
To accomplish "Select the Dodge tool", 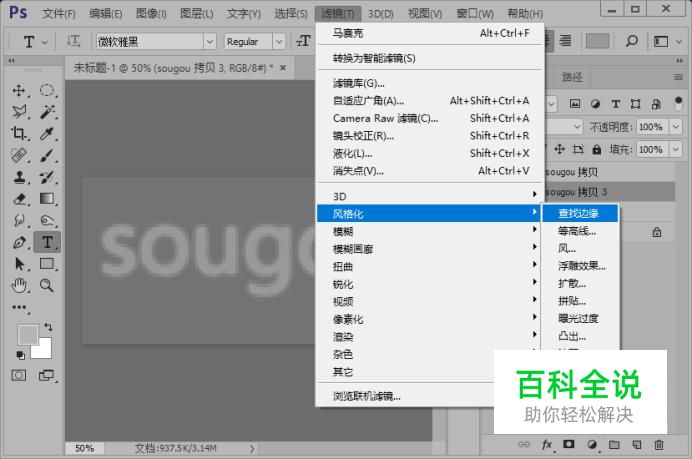I will pos(47,220).
